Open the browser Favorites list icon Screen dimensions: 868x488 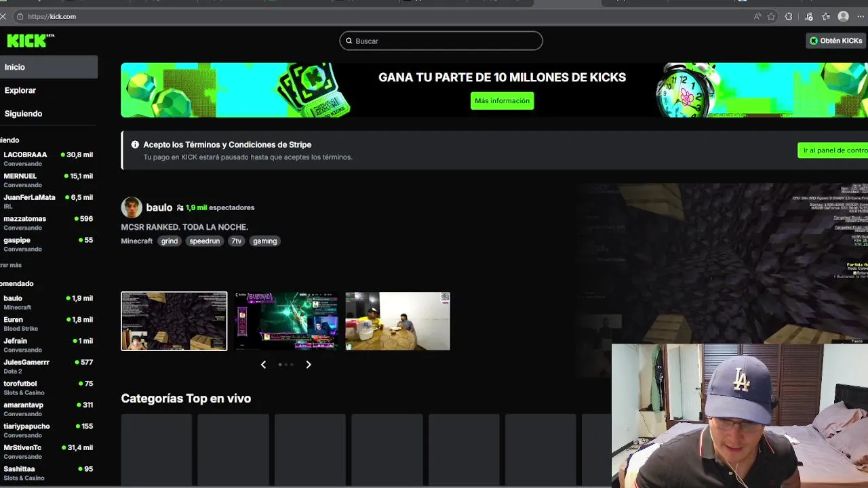click(x=826, y=16)
